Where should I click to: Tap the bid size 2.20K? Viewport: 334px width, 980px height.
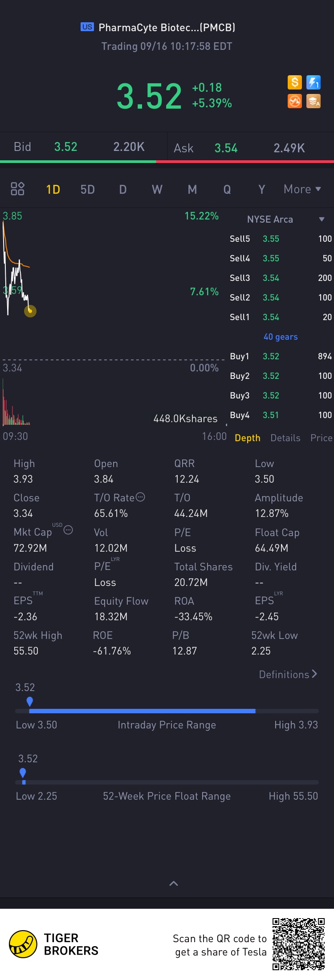(129, 147)
